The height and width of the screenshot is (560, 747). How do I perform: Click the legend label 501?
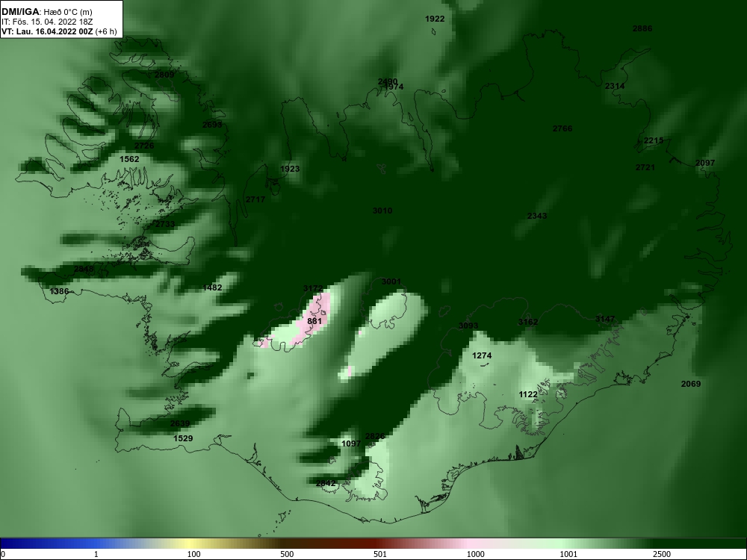coord(379,554)
